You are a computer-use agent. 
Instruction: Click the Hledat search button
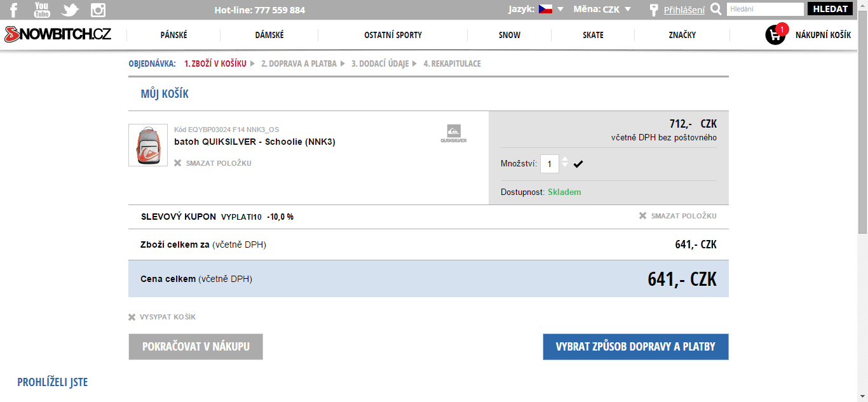tap(829, 9)
